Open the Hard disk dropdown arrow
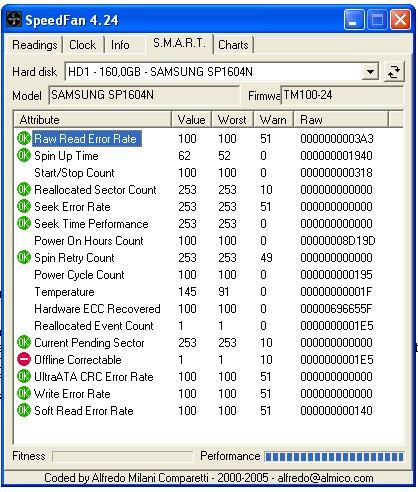The height and width of the screenshot is (492, 418). click(x=370, y=71)
